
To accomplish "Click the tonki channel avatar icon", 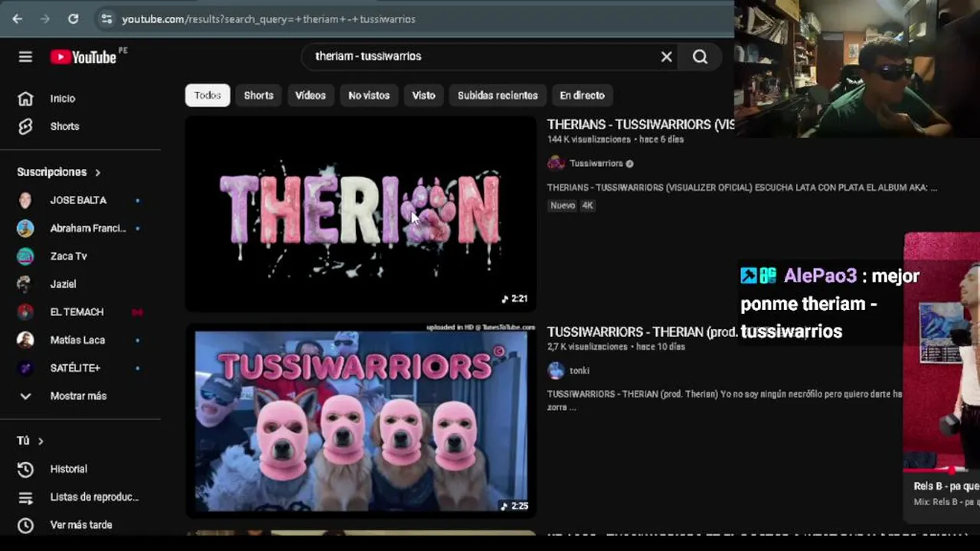I will pyautogui.click(x=556, y=370).
